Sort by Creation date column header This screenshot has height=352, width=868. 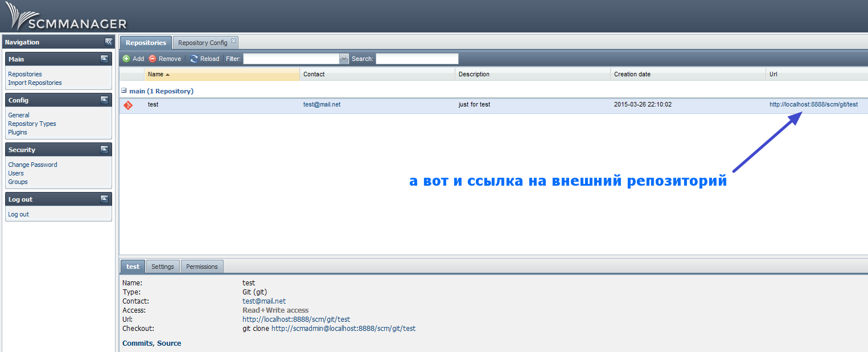click(688, 74)
